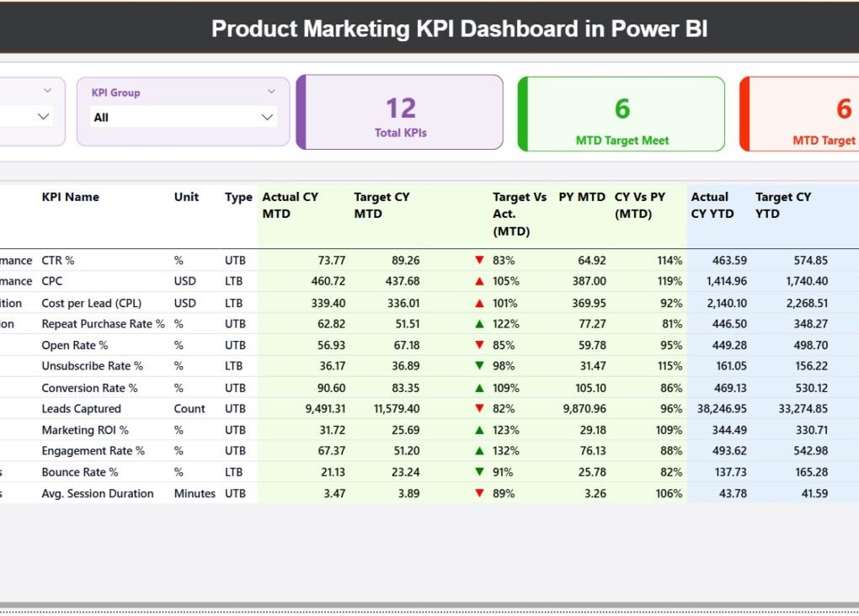Click red down arrow in Avg. Session Duration row
The image size is (859, 616).
pyautogui.click(x=479, y=493)
